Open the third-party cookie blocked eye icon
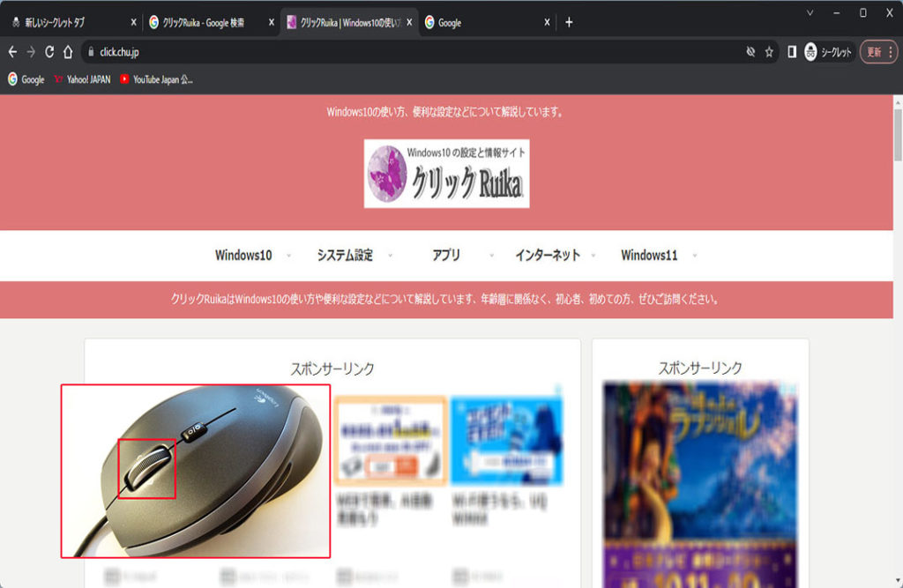Image resolution: width=903 pixels, height=588 pixels. 750,52
